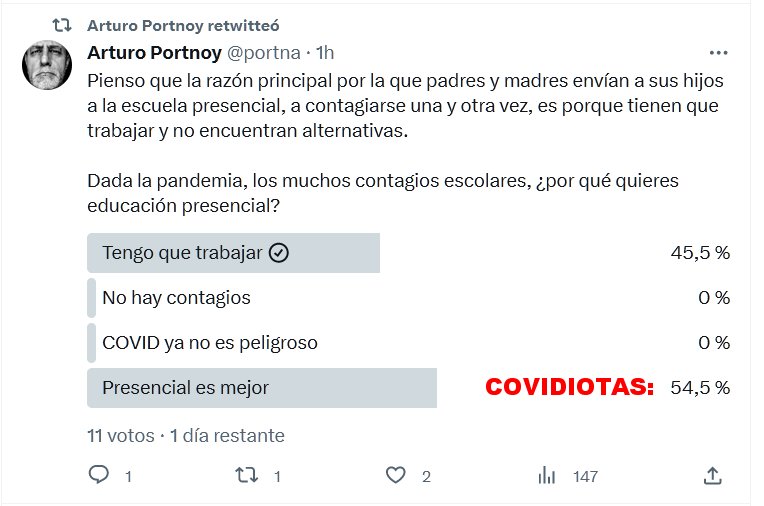Select the 'No hay contagios' poll option

click(x=176, y=298)
